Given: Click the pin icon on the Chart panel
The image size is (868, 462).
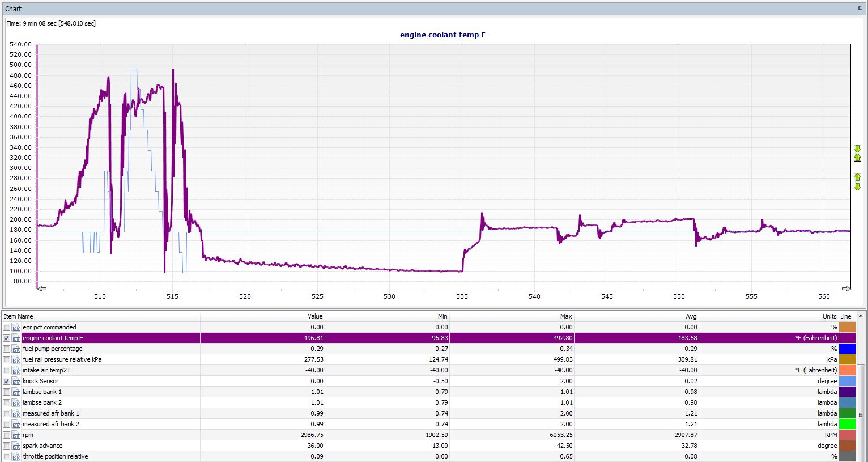Looking at the screenshot, I should [860, 9].
